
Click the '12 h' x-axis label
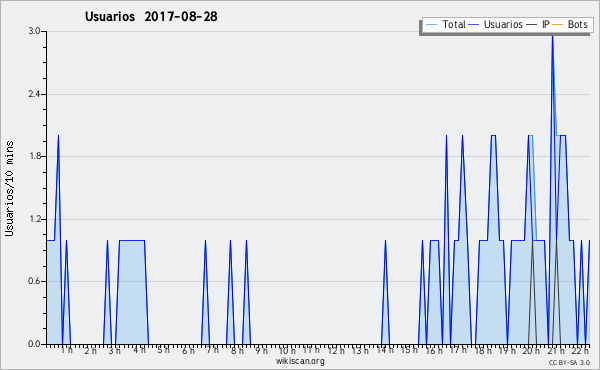click(x=336, y=350)
